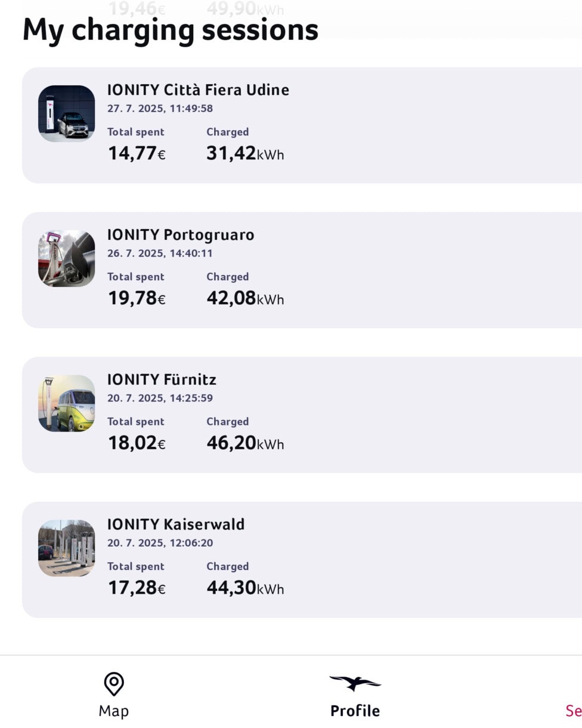
Task: Tap the 27. 7. 2025 session timestamp
Action: pyautogui.click(x=160, y=109)
